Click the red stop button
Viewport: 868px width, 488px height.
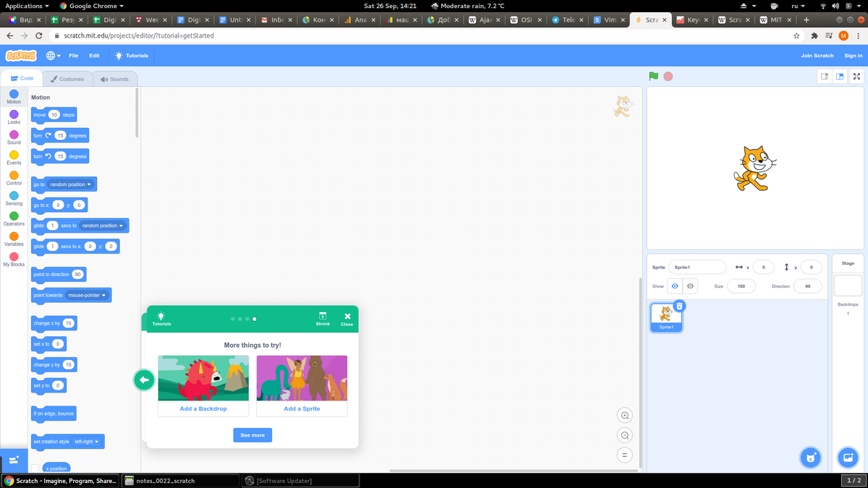tap(668, 76)
